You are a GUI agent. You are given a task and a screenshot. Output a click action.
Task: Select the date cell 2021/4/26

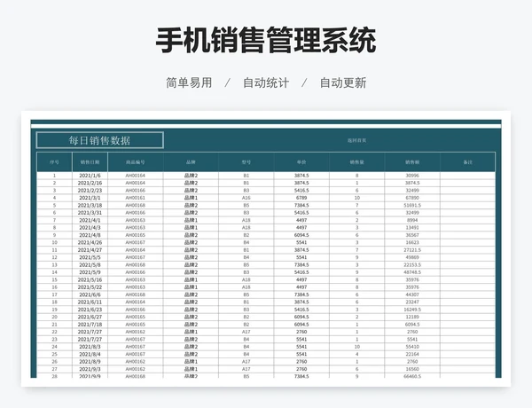coord(90,243)
